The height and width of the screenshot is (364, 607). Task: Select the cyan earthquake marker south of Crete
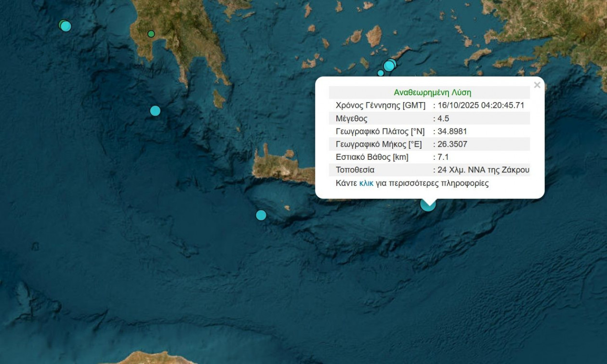click(x=261, y=215)
